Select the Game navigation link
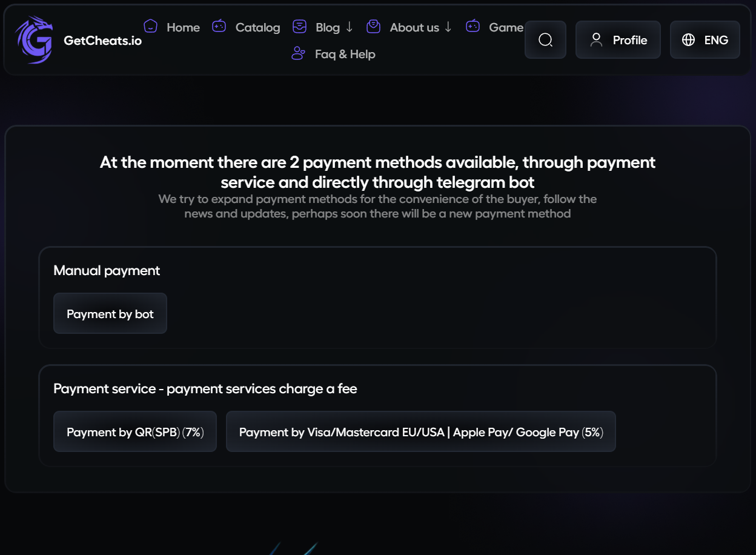Image resolution: width=756 pixels, height=555 pixels. coord(506,27)
